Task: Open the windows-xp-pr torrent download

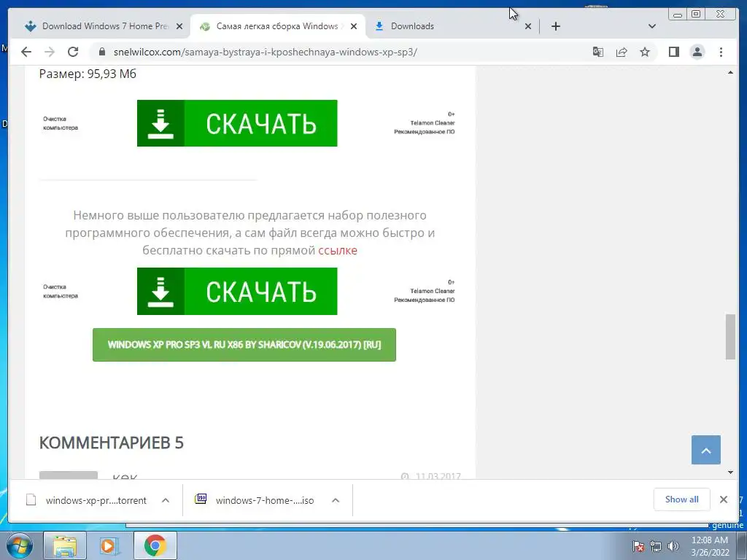Action: click(x=88, y=500)
